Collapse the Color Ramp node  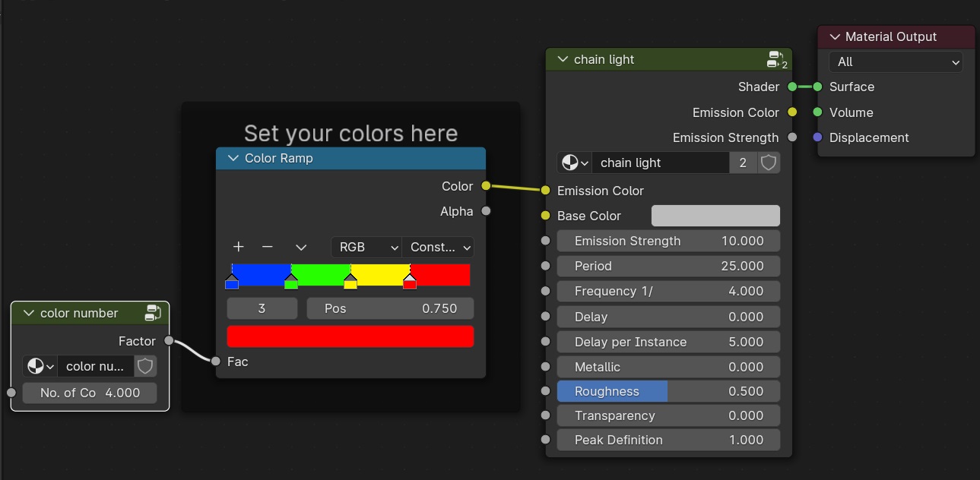coord(232,159)
